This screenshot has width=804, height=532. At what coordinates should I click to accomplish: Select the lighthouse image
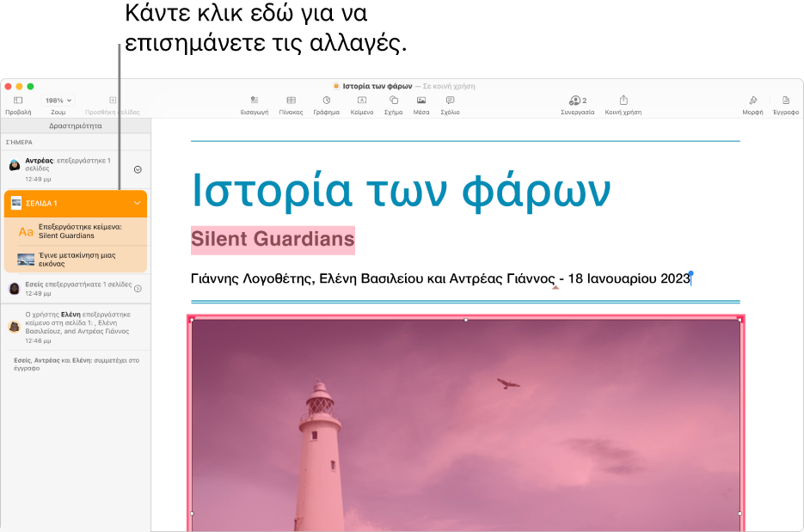(x=465, y=424)
